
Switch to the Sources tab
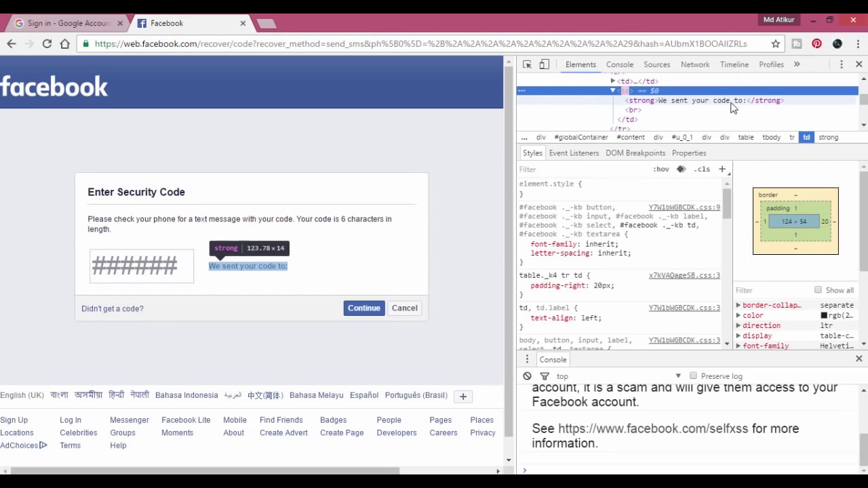pos(656,64)
